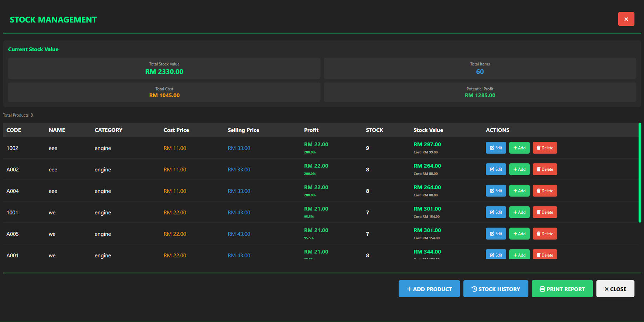
Task: Click the green table scrollbar
Action: click(639, 172)
